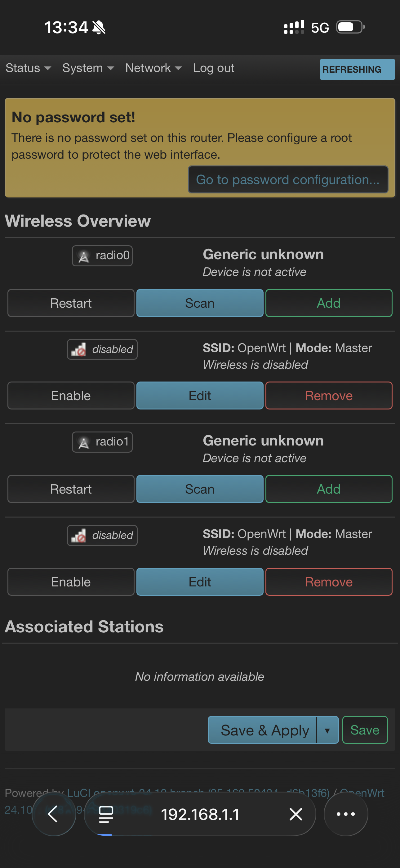
Task: Click the radio0 antenna icon badge
Action: coord(83,256)
